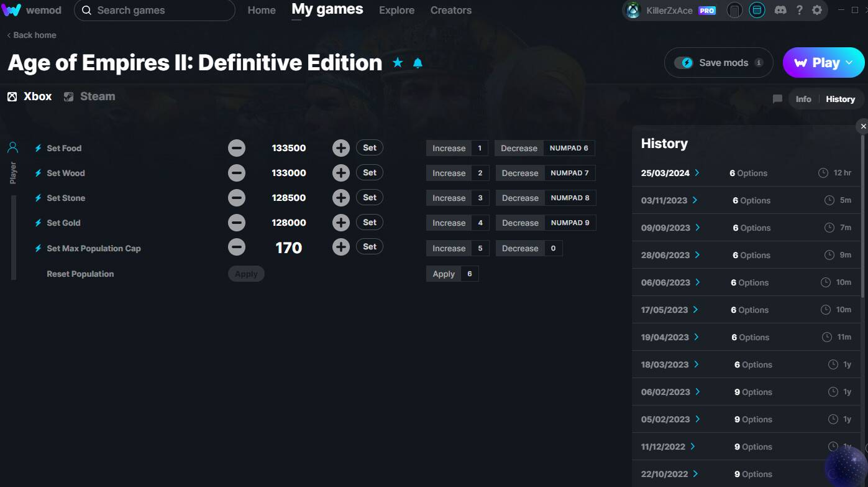Viewport: 868px width, 487px height.
Task: Toggle the Save mods switch
Action: pos(684,63)
